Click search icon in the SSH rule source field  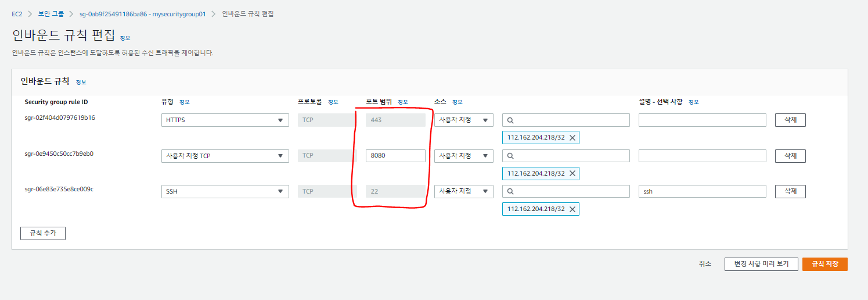[510, 191]
